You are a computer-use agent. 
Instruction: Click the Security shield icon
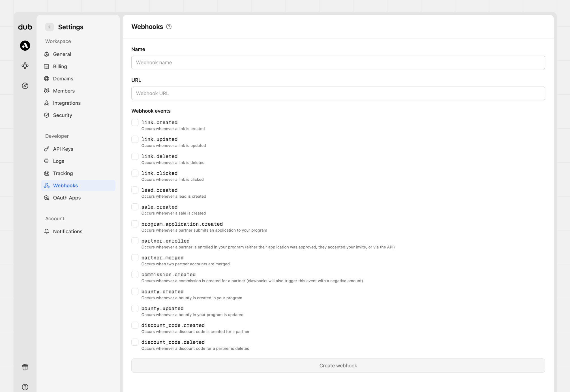[x=47, y=115]
